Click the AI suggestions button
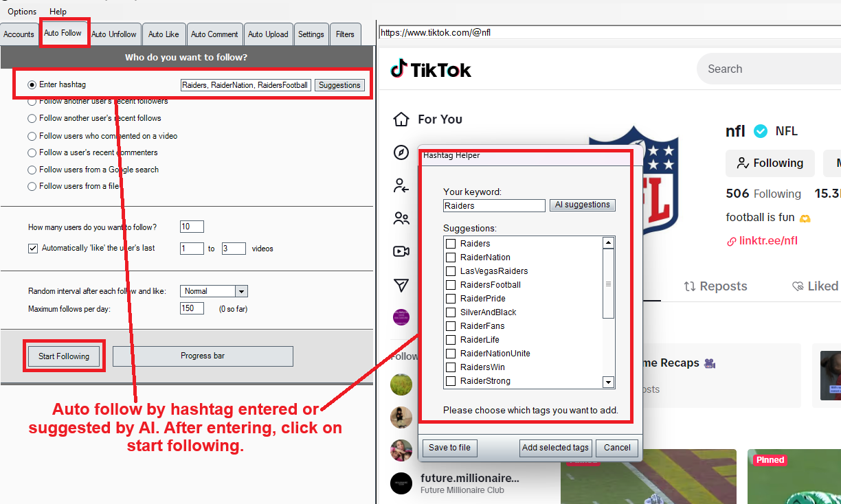 (583, 205)
